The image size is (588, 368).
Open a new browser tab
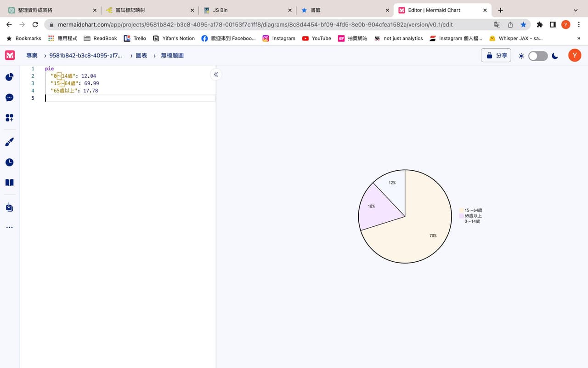(500, 10)
